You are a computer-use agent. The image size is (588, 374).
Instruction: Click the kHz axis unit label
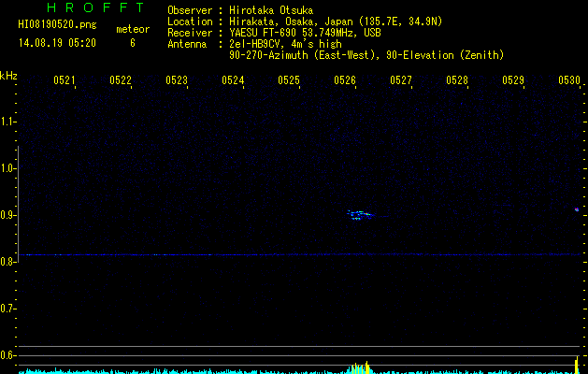click(x=8, y=76)
